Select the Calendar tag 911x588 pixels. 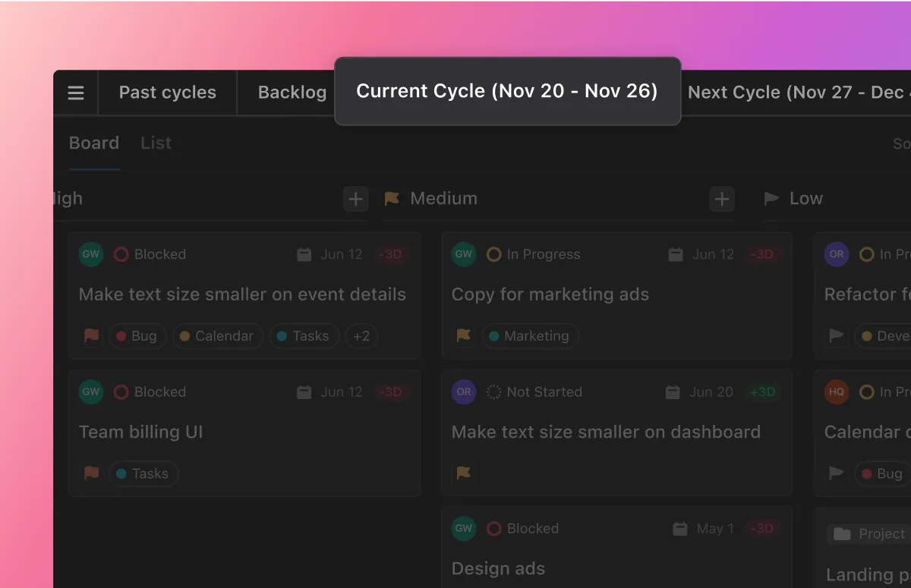click(218, 335)
